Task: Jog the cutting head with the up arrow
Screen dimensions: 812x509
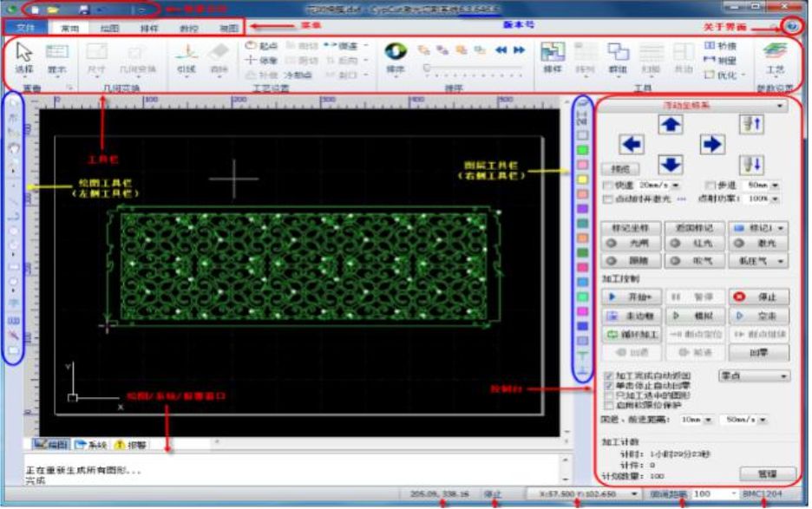Action: tap(671, 124)
